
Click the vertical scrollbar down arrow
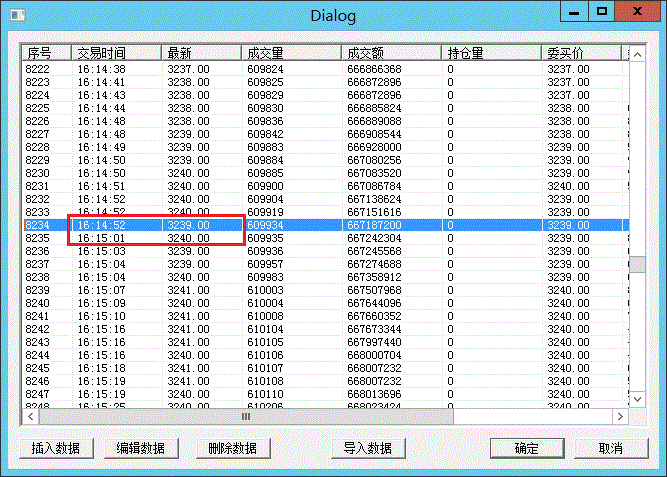[x=637, y=399]
